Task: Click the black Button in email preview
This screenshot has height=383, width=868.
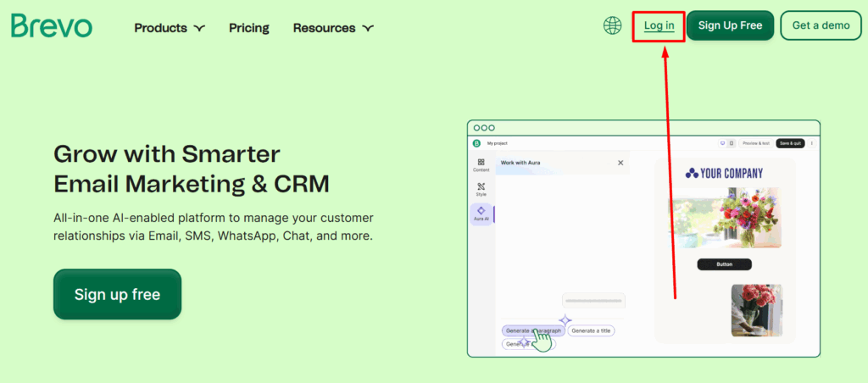Action: (724, 264)
